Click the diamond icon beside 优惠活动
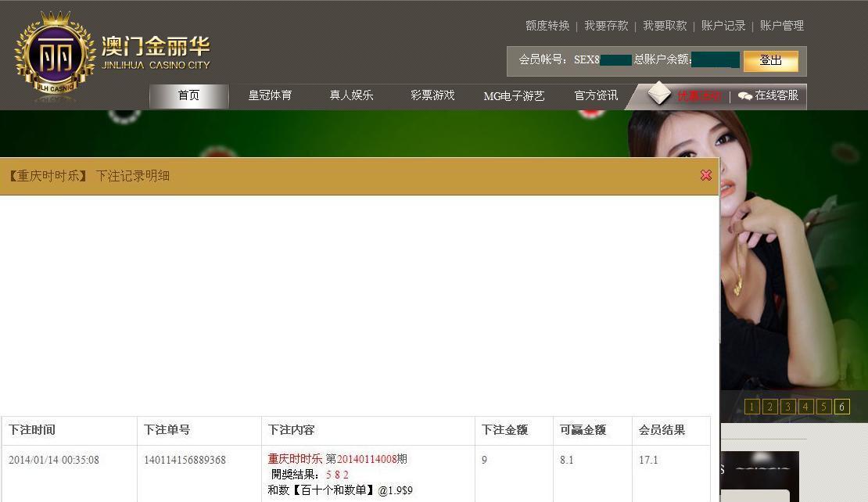The height and width of the screenshot is (502, 868). pyautogui.click(x=659, y=93)
